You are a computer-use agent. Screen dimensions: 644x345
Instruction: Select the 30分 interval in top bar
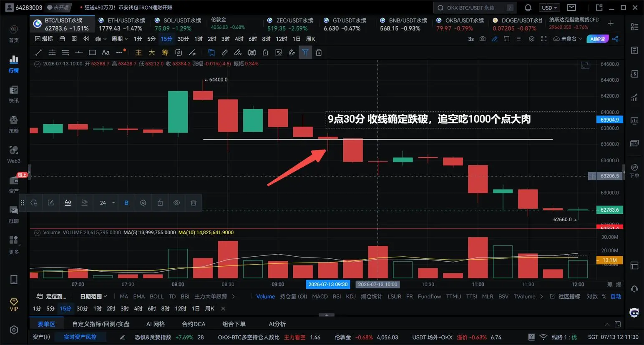(x=183, y=39)
